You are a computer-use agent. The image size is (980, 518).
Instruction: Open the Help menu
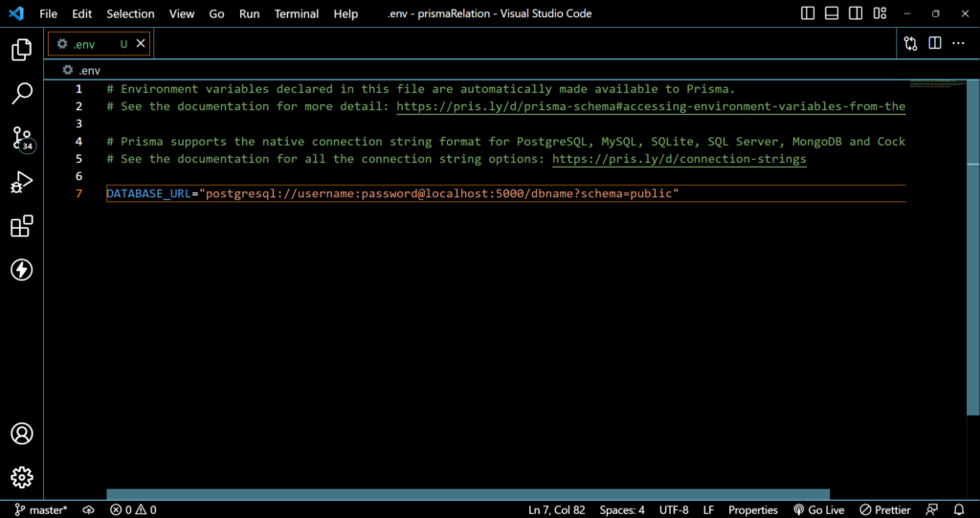(345, 13)
